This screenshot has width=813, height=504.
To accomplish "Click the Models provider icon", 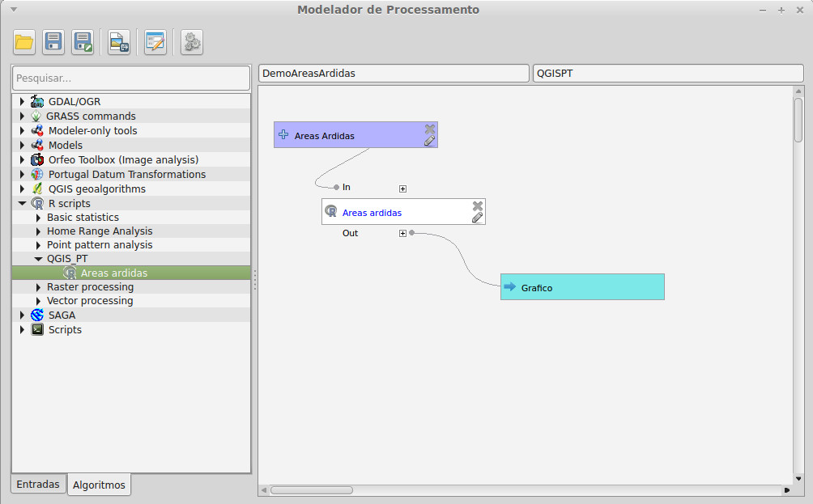I will (37, 145).
